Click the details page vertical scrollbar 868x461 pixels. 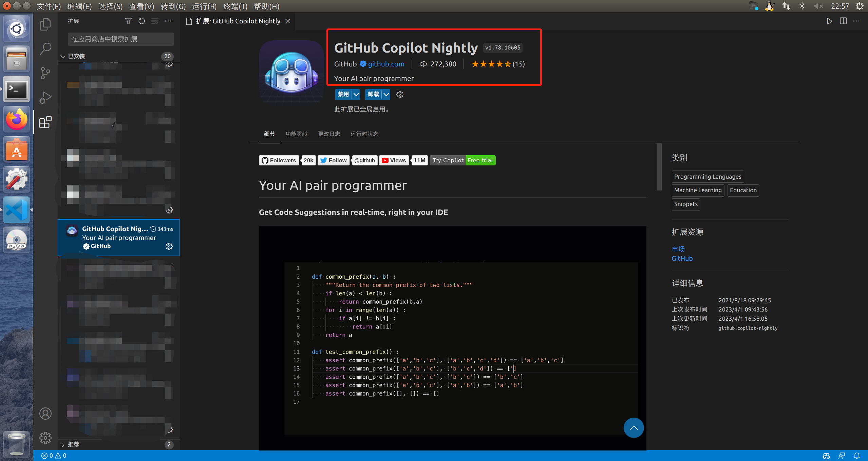(x=659, y=167)
